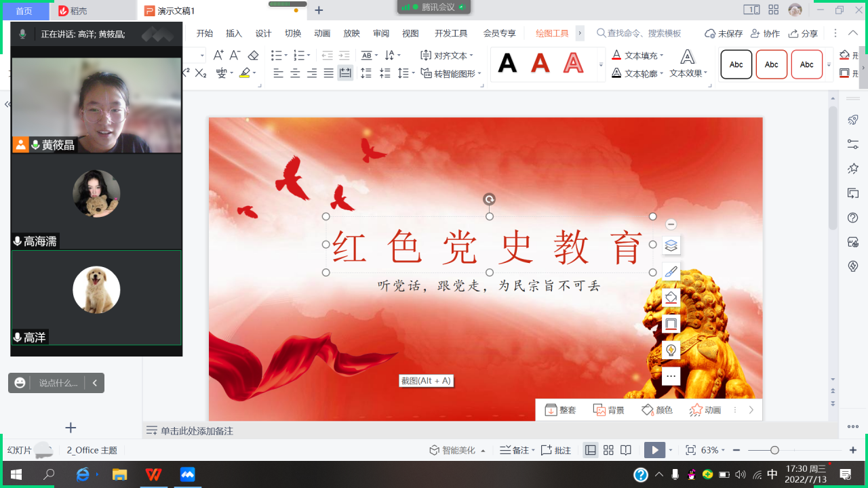Start slideshow with the play button
Viewport: 868px width, 488px height.
coord(654,450)
